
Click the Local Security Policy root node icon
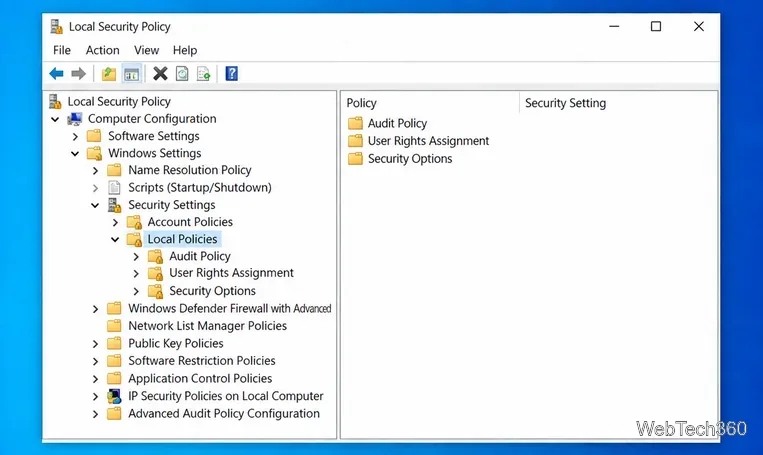[x=55, y=102]
